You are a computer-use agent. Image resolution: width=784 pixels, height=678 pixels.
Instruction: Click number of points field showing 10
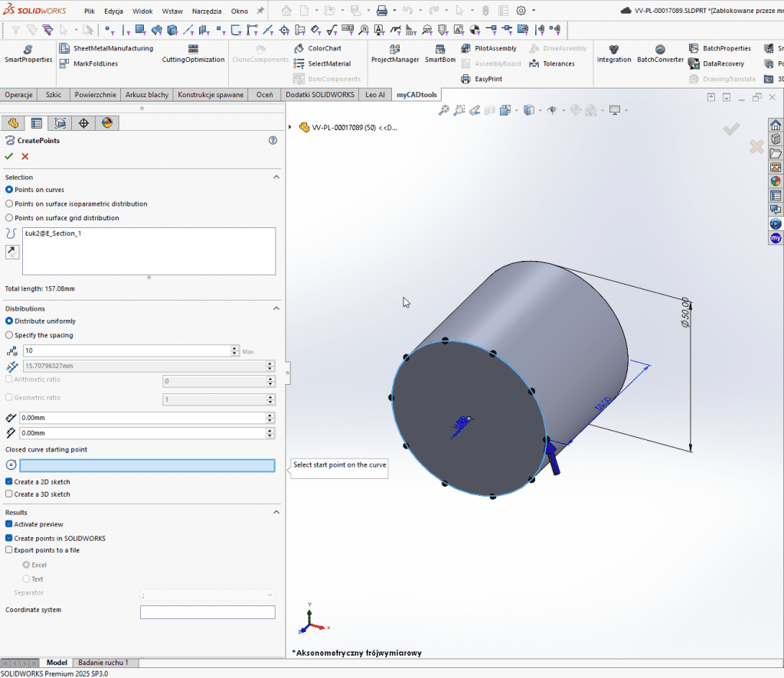(x=126, y=350)
